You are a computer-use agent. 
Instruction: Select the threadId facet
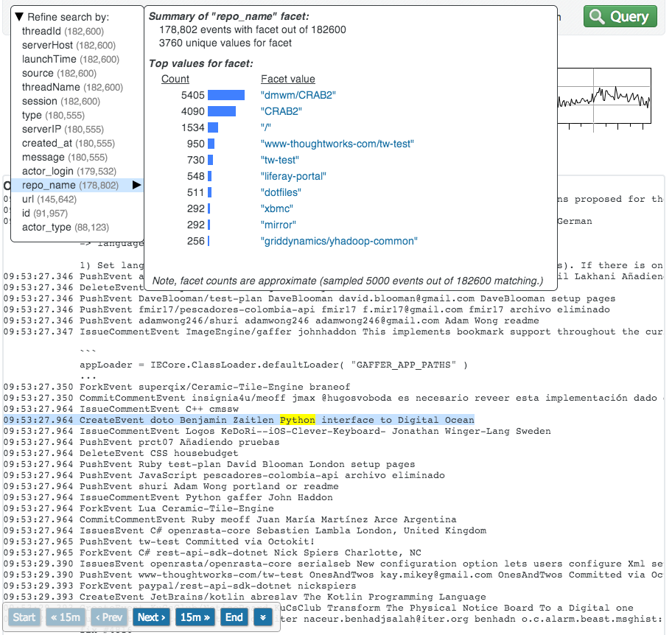point(63,31)
